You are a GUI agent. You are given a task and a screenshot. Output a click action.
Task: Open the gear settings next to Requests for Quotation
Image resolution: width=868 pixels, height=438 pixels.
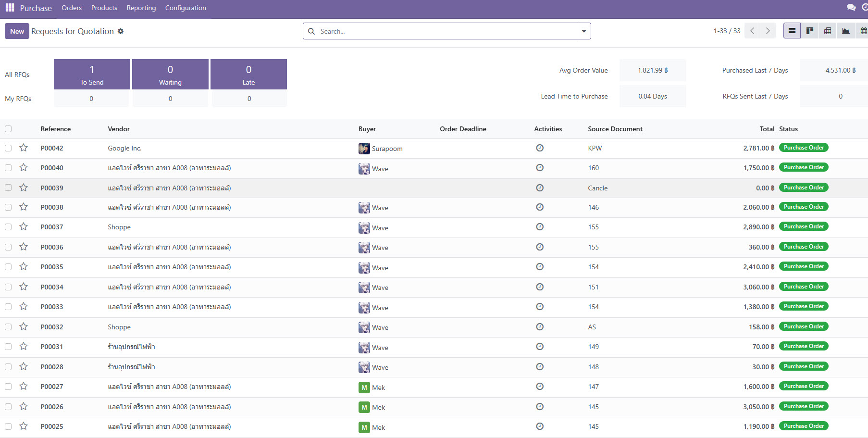click(121, 31)
